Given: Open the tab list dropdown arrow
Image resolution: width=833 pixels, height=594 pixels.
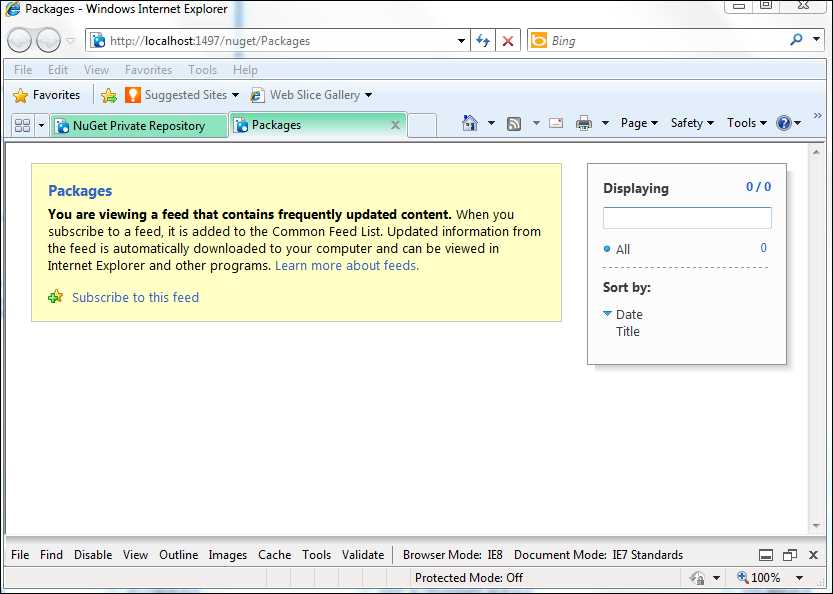Looking at the screenshot, I should (41, 126).
